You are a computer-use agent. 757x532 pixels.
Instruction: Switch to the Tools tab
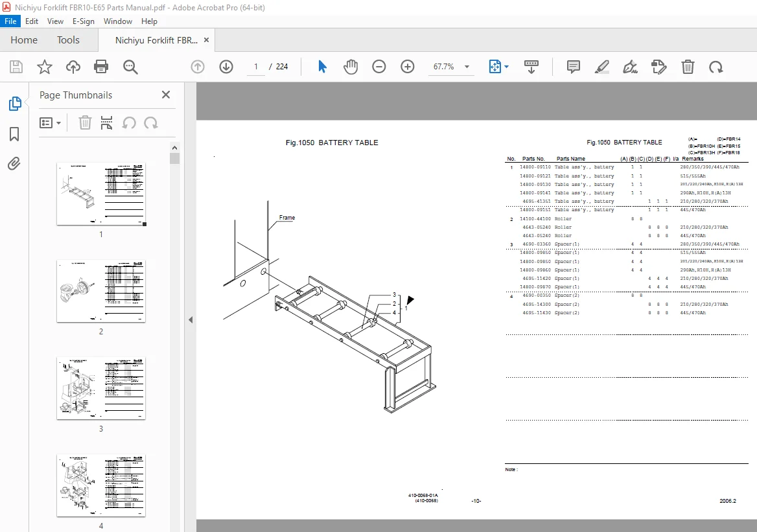(68, 40)
